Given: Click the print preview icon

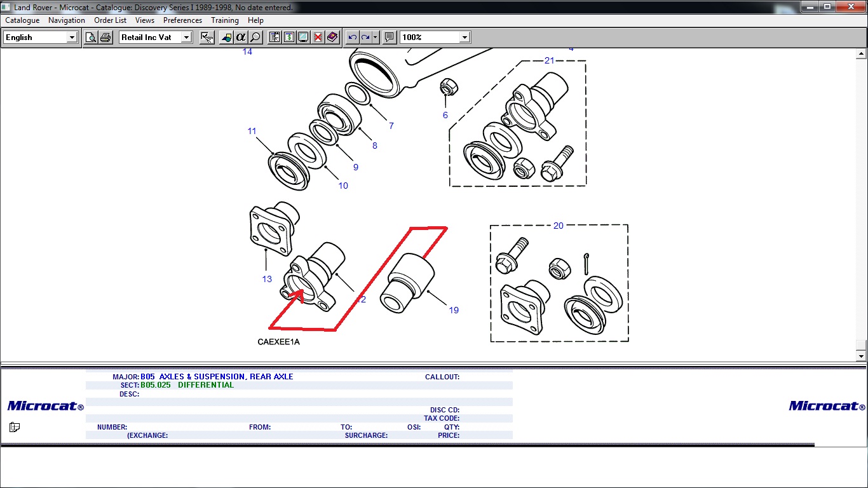Looking at the screenshot, I should [91, 37].
